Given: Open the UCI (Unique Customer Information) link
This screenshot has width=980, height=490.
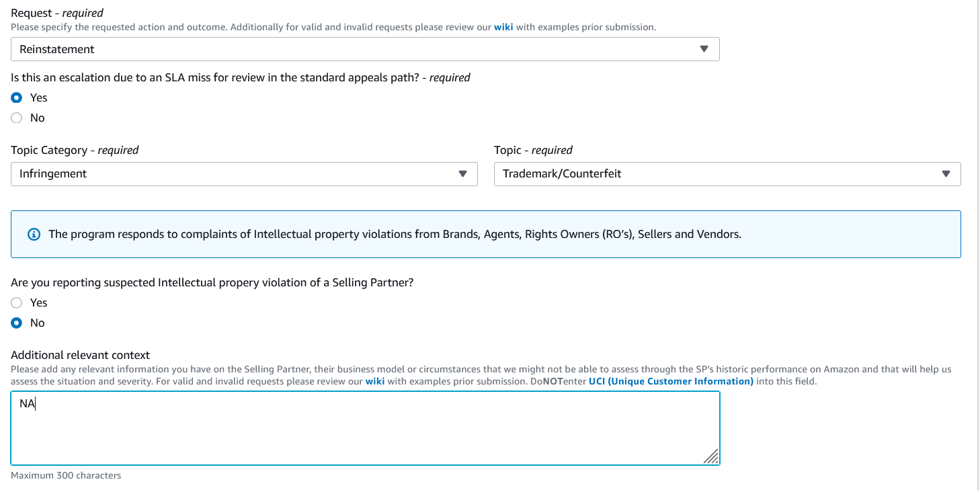Looking at the screenshot, I should tap(671, 381).
